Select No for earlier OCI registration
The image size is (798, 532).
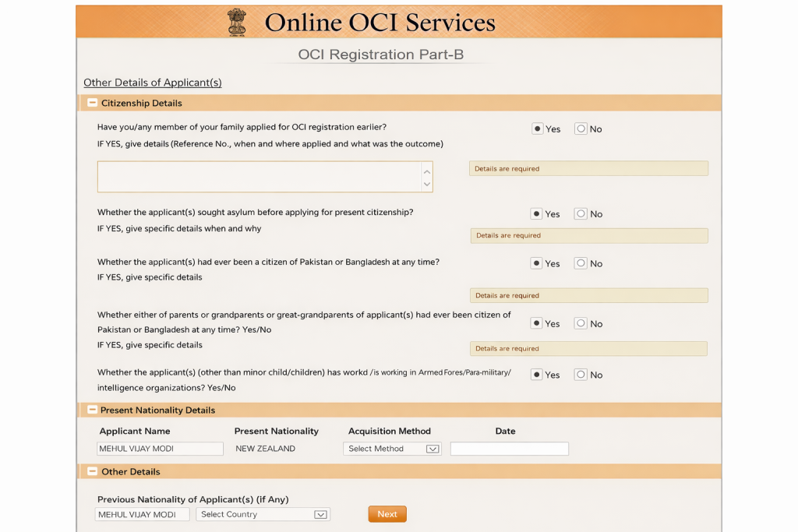click(x=581, y=129)
